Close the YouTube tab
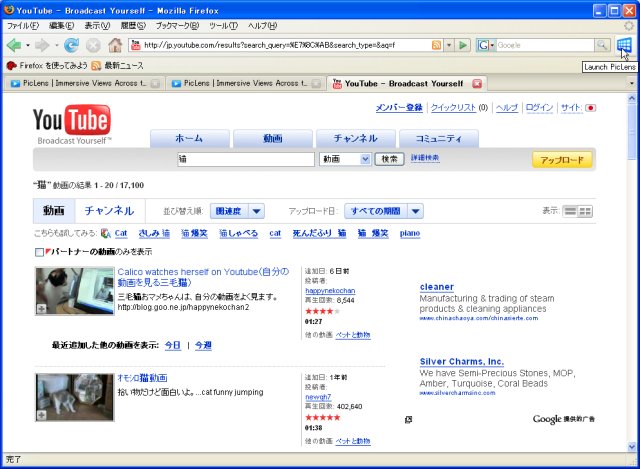This screenshot has width=640, height=469. [x=477, y=83]
